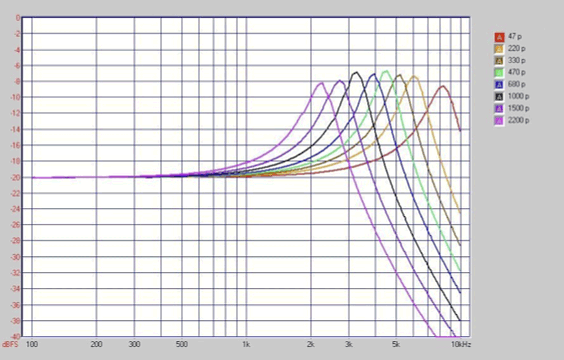Viewport: 564px width, 360px height.
Task: Click the peak of the green 470 p curve
Action: (x=386, y=71)
